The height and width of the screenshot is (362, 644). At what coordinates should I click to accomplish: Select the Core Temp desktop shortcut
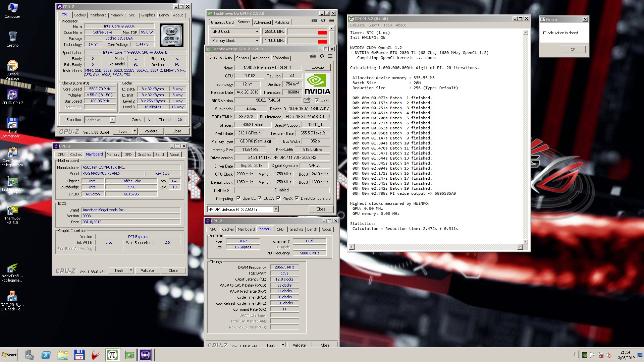[x=12, y=157]
